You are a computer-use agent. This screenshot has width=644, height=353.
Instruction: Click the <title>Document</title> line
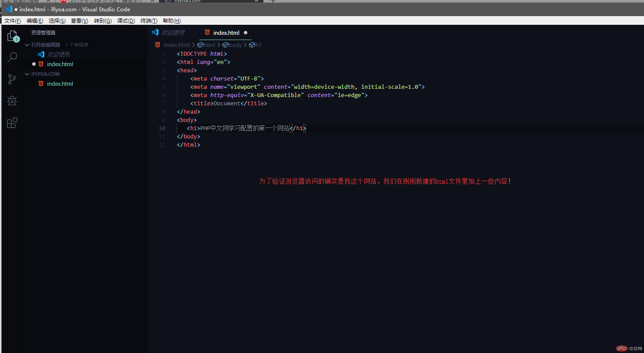(x=229, y=104)
